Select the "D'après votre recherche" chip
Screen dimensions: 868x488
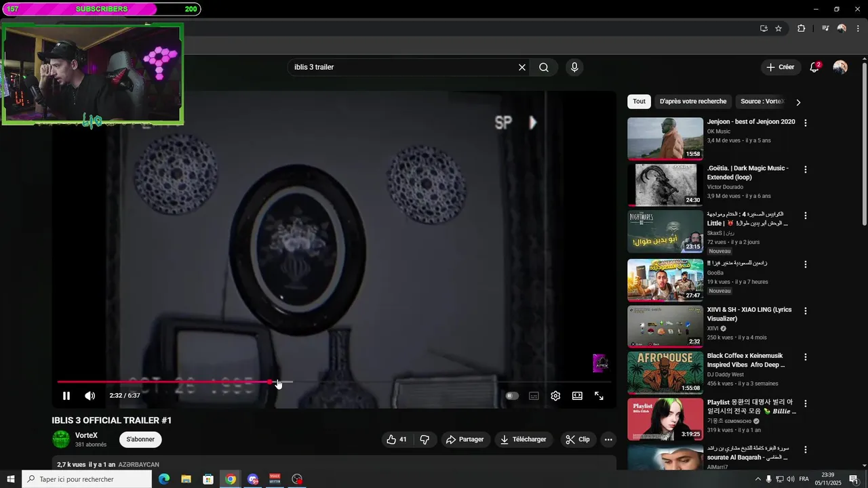(x=693, y=102)
